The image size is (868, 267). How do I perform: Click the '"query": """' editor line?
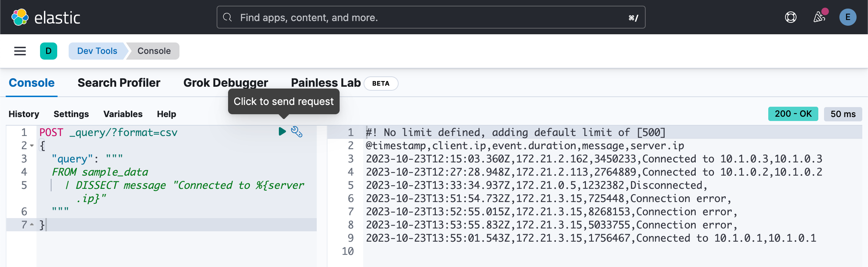[87, 159]
